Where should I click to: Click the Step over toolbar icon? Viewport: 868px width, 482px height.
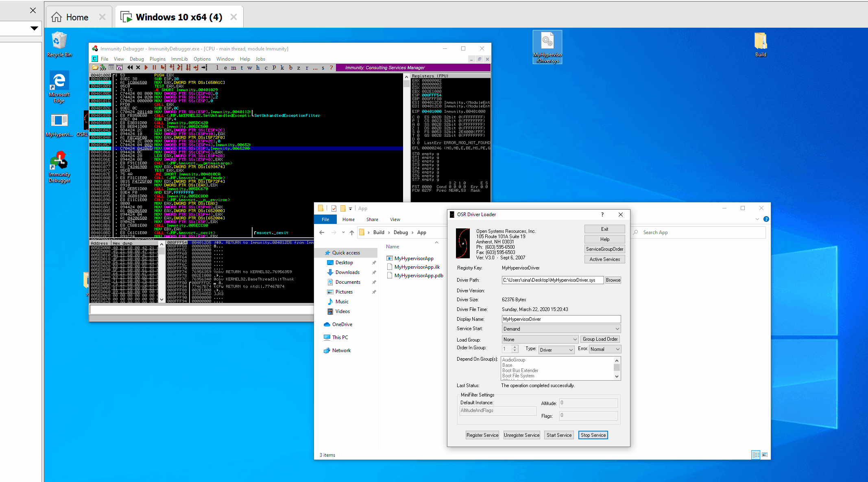(172, 68)
